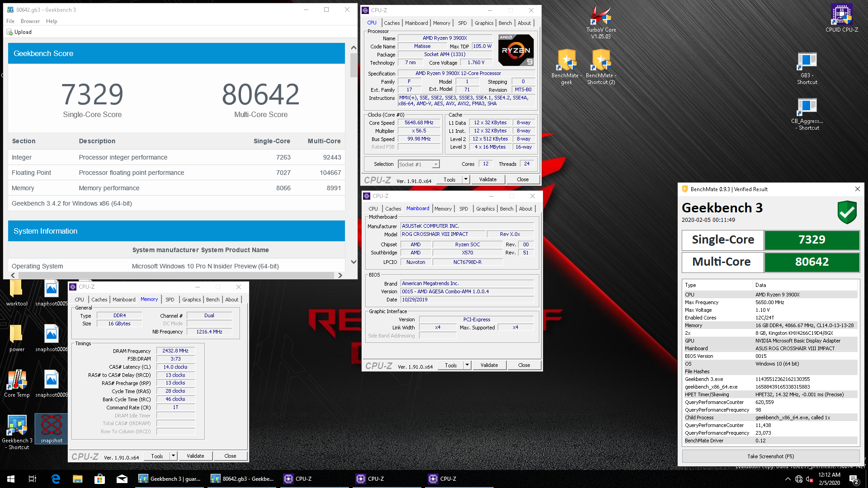Screen dimensions: 868x488
Task: Launch the snapshot tool desktop icon
Action: (51, 429)
